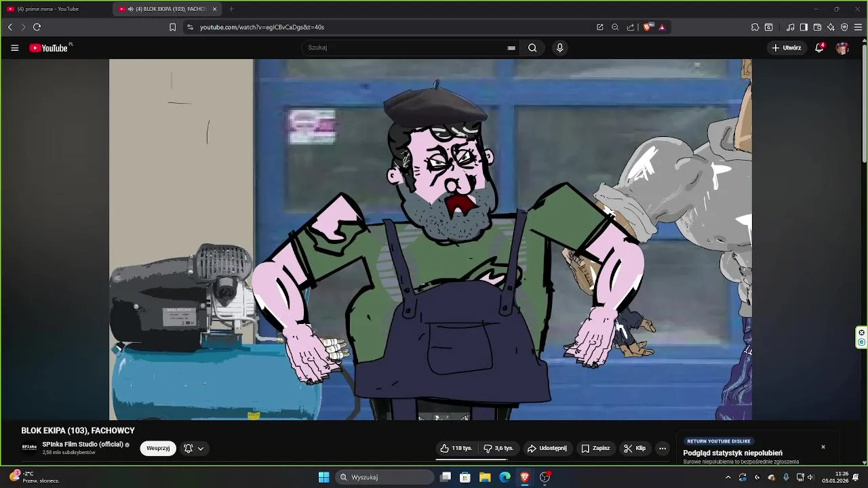Open the three-dot more actions menu

(x=663, y=448)
